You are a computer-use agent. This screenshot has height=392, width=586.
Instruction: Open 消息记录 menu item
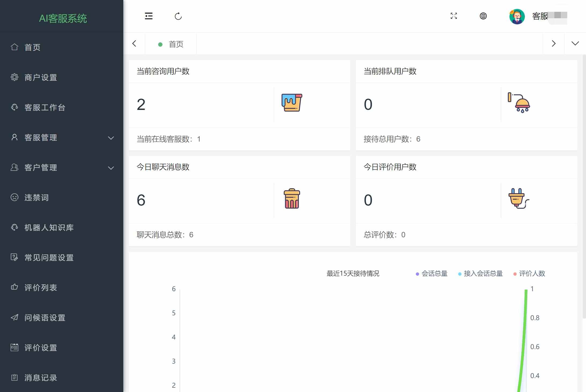62,378
